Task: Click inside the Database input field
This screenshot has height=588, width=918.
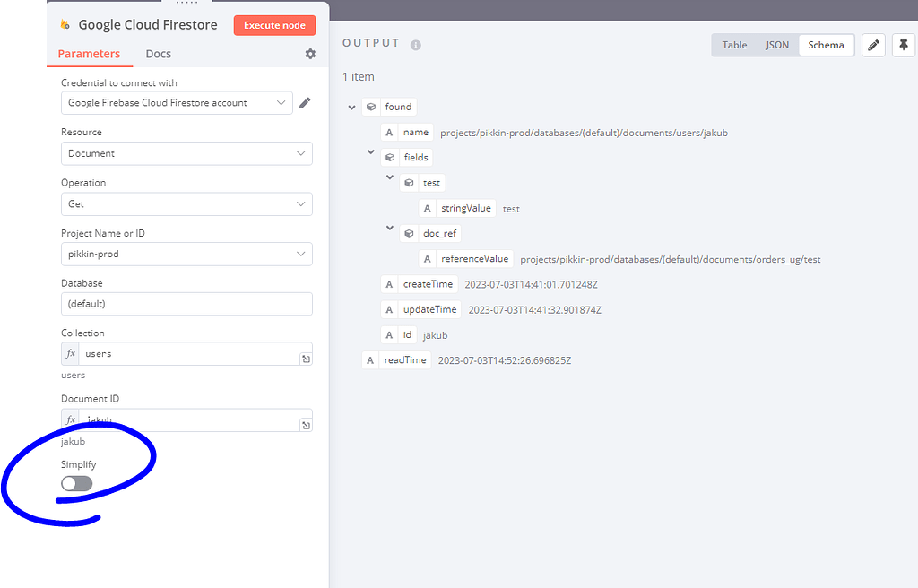Action: point(186,303)
